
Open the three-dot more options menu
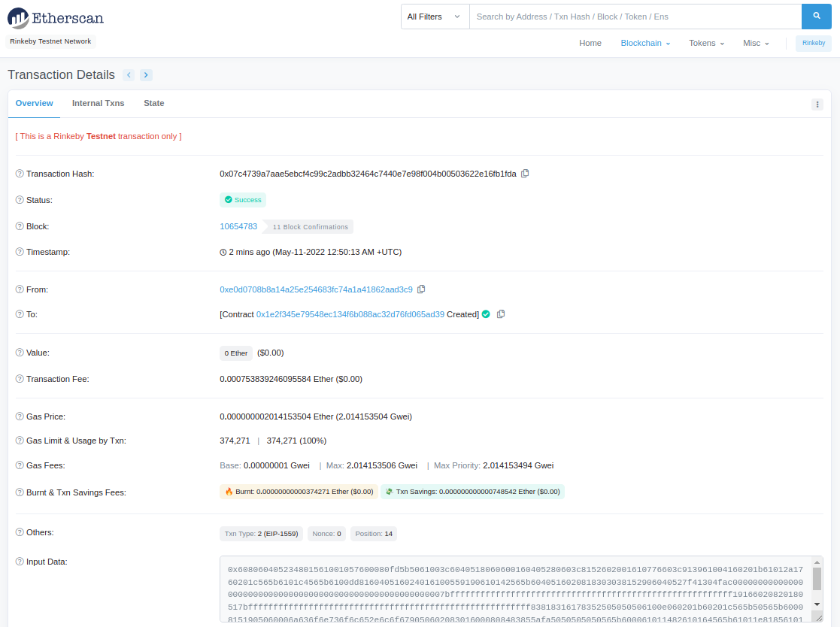tap(817, 104)
